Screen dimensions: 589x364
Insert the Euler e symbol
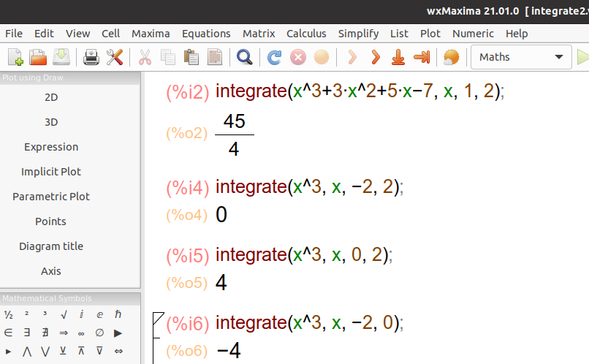click(99, 315)
